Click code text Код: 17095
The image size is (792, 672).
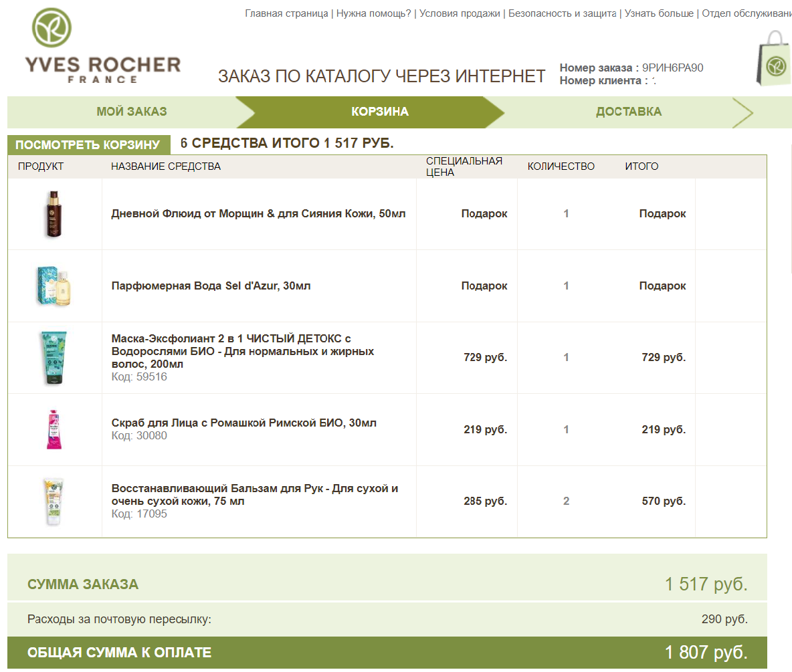click(139, 514)
